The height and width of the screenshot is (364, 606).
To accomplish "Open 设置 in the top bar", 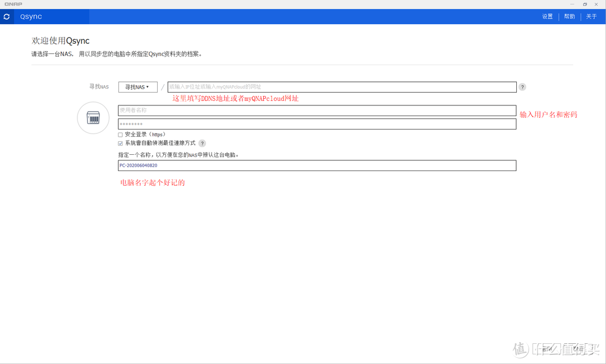I will tap(547, 17).
